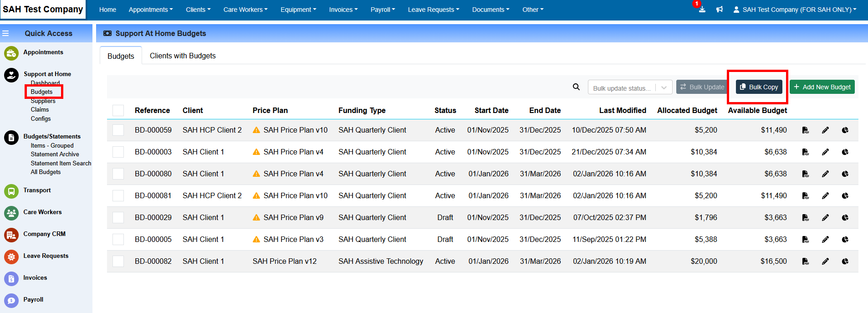The image size is (868, 313).
Task: Open the SAH Test Company account dropdown
Action: 795,10
